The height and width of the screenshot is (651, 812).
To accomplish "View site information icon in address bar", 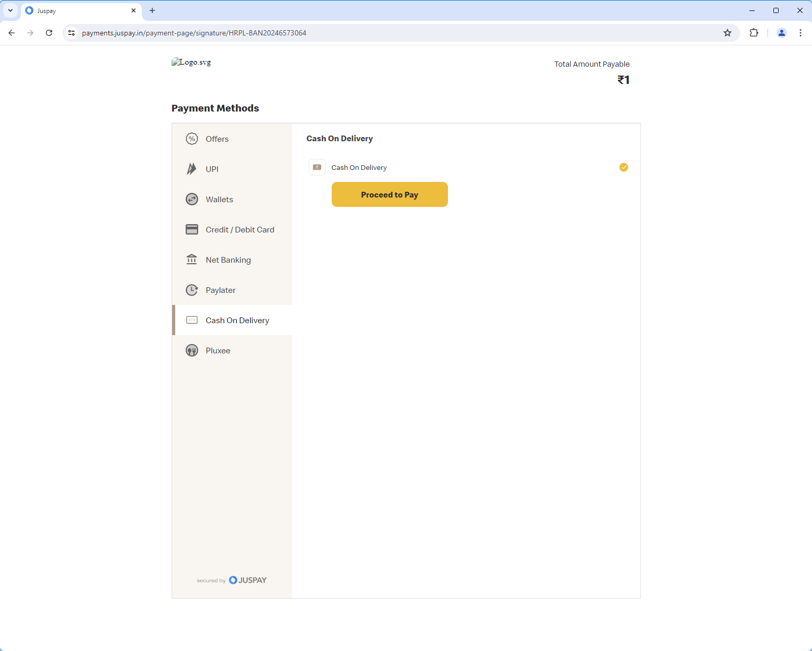I will pyautogui.click(x=71, y=33).
